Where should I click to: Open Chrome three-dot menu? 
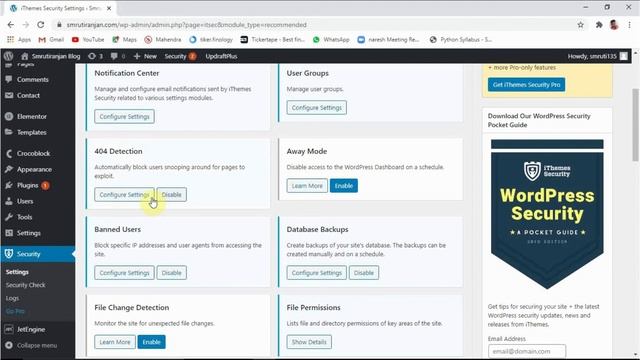click(x=630, y=25)
